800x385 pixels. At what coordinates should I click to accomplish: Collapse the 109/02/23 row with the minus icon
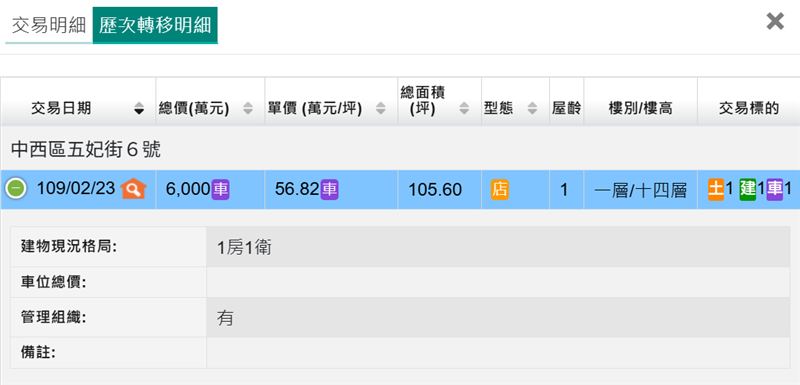16,190
